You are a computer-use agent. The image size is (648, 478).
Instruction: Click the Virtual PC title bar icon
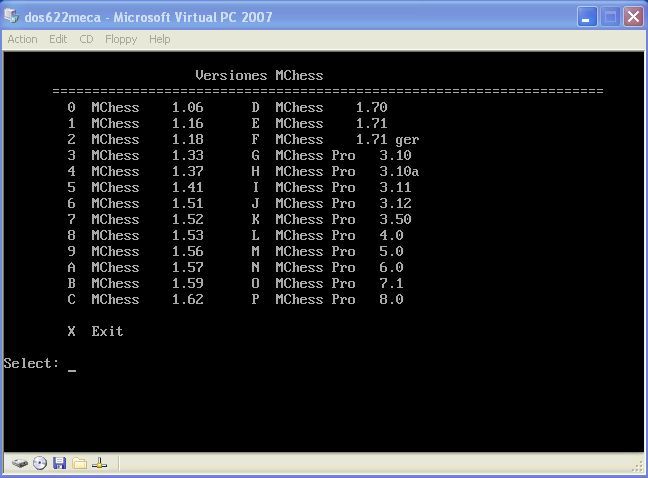point(12,17)
